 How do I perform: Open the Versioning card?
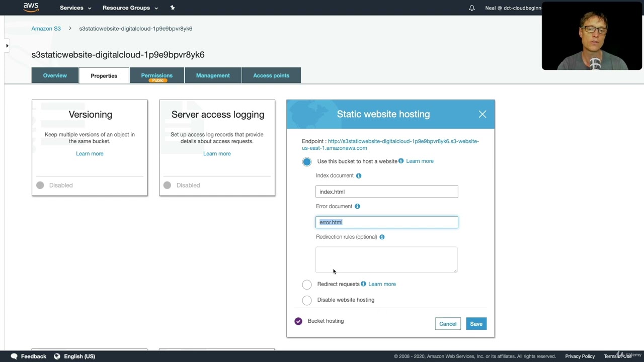[90, 148]
